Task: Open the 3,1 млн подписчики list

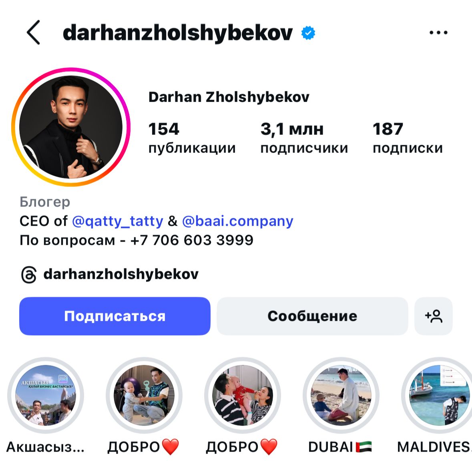Action: [304, 138]
